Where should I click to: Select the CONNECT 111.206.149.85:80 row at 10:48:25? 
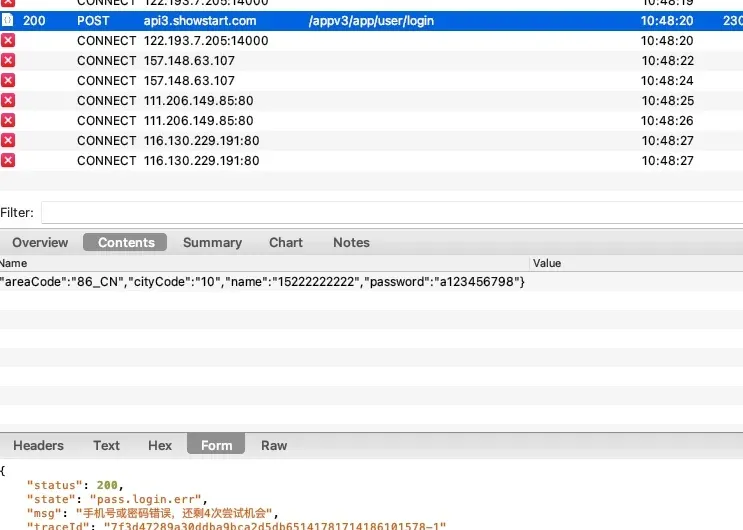372,100
